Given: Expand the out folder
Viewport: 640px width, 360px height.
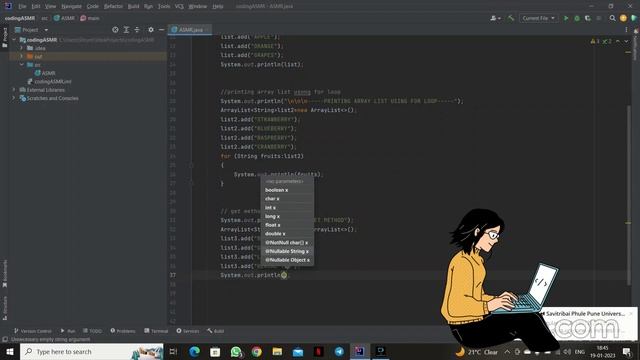Looking at the screenshot, I should tap(22, 56).
